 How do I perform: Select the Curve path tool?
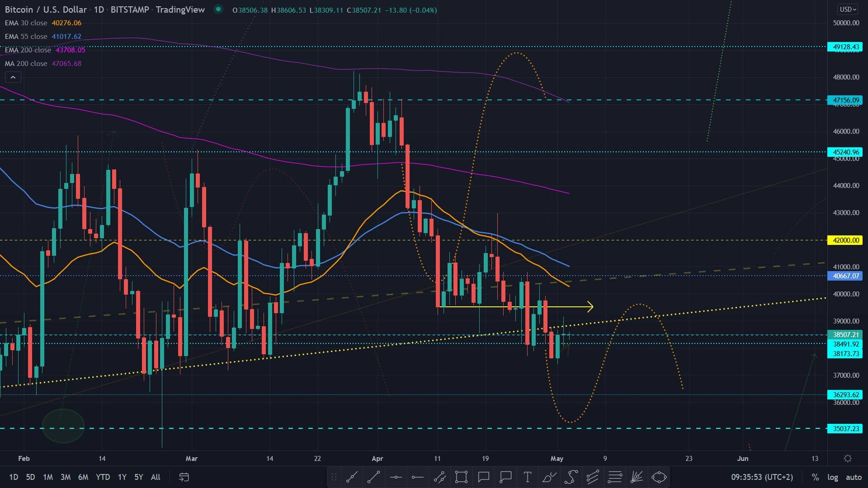(x=571, y=477)
